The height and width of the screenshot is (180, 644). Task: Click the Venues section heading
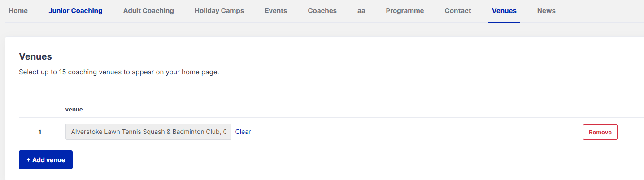pyautogui.click(x=35, y=56)
